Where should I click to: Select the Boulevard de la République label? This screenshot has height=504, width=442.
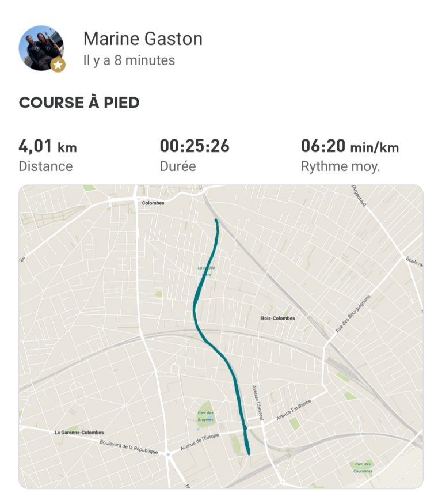[129, 447]
